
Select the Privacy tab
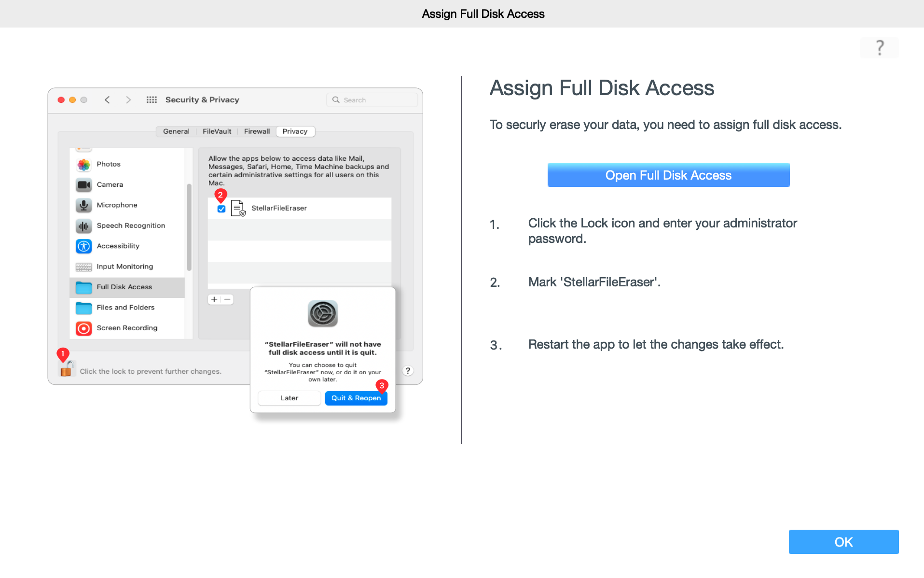point(295,131)
